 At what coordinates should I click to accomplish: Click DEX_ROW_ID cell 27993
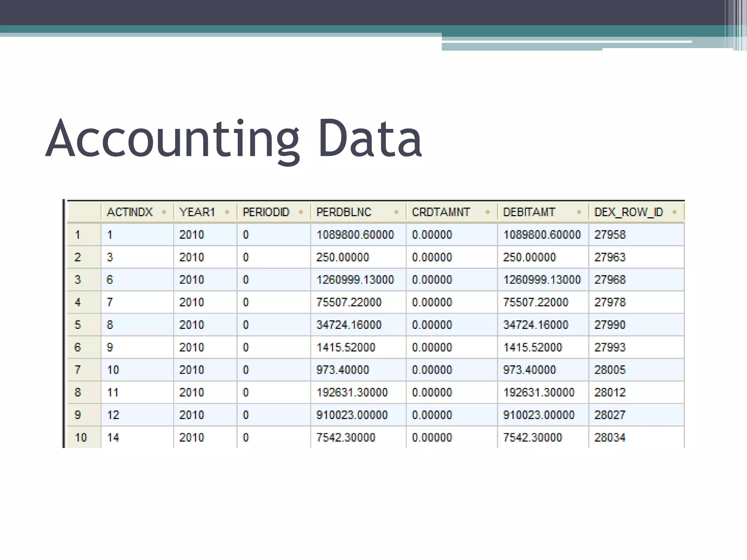pos(636,347)
